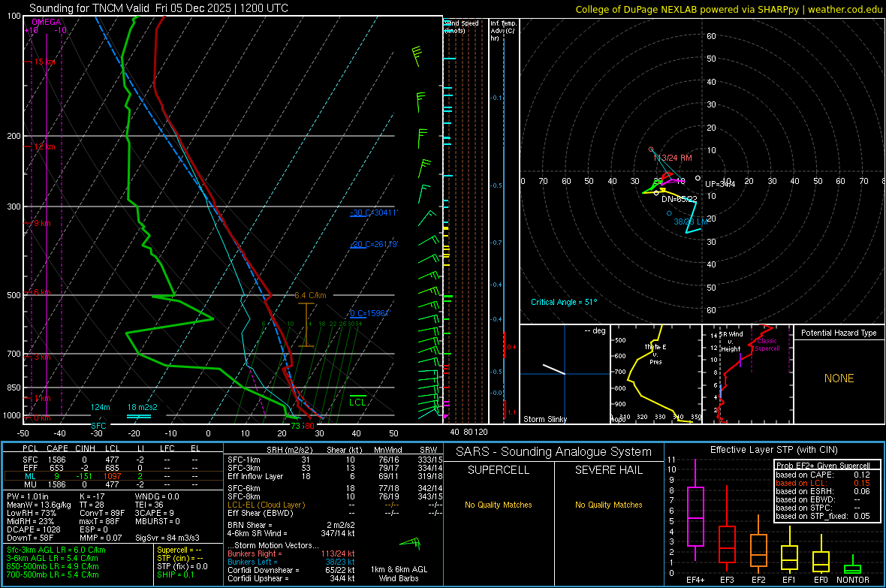Click the 6 km height marker
Viewport: 886px width, 588px height.
42,292
